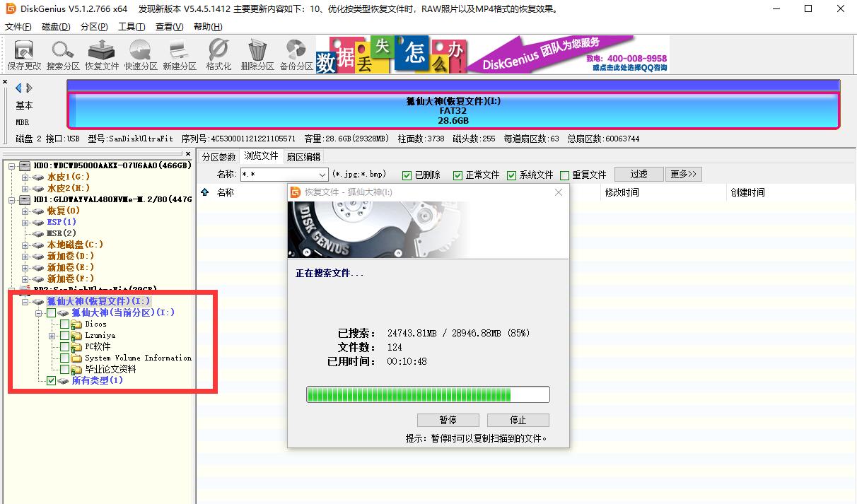Expand the 水皮2(H:) partition node
857x504 pixels.
pos(25,188)
